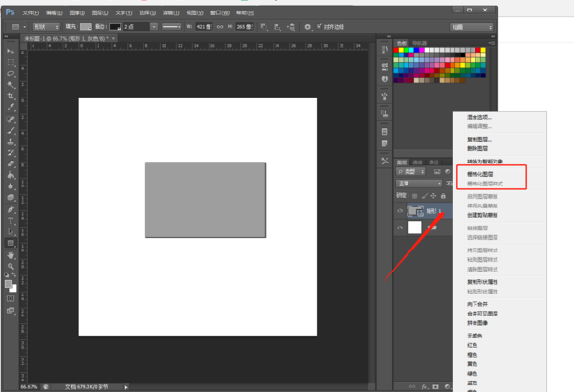Choose 混合选项 in context menu
Screen dimensions: 574x392
pyautogui.click(x=479, y=118)
